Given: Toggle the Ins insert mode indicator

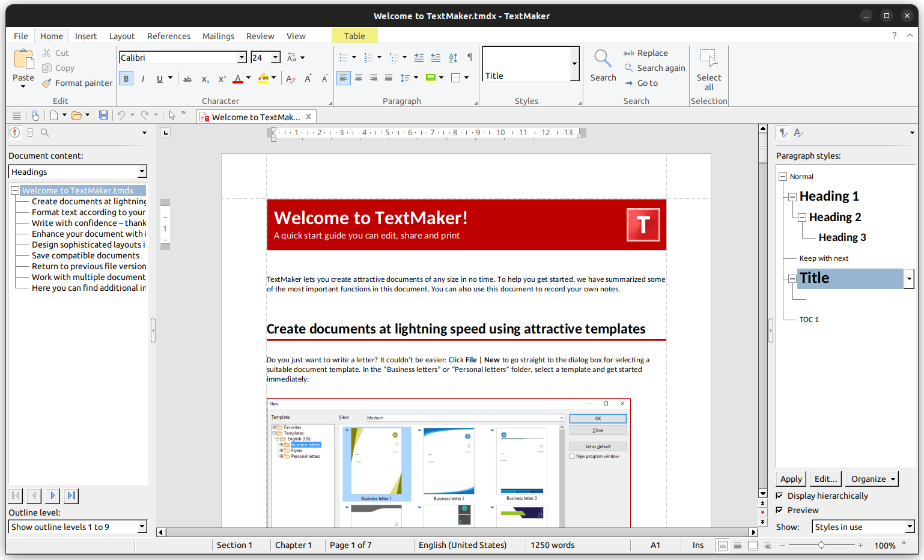Looking at the screenshot, I should tap(698, 545).
